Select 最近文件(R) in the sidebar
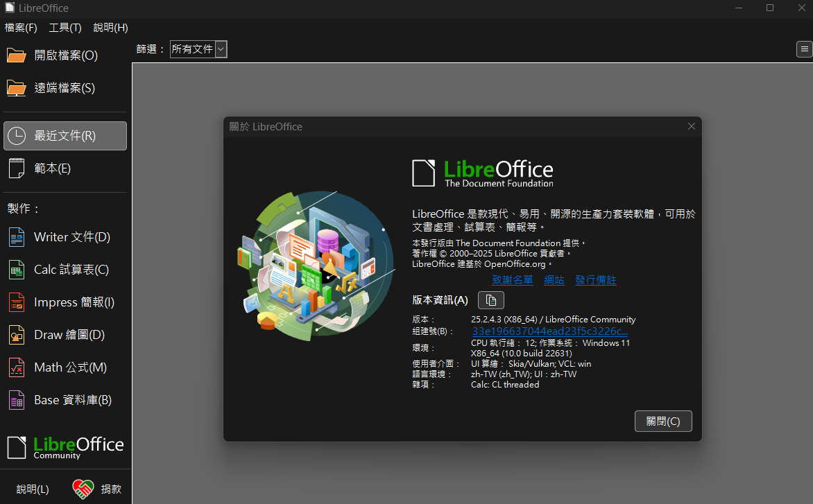 coord(65,136)
